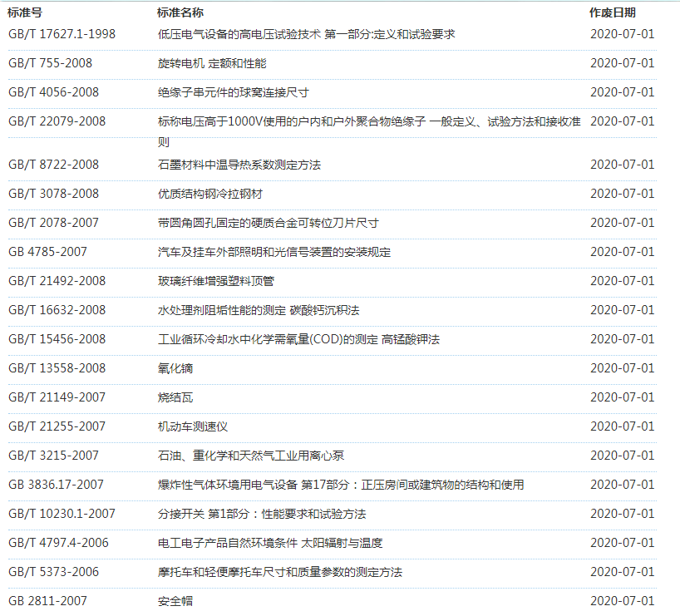680x616 pixels.
Task: Click the 作废日期 date for GB/T 5373-2006
Action: (622, 572)
